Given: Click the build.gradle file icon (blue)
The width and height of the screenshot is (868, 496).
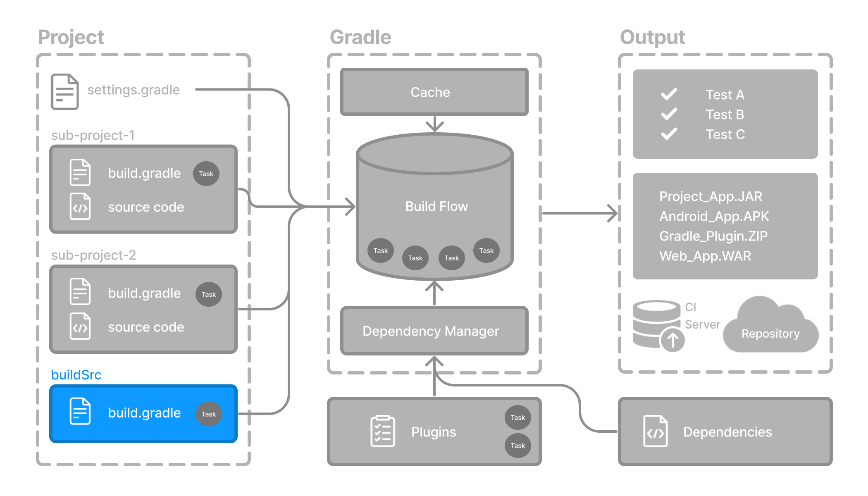Looking at the screenshot, I should coord(79,413).
